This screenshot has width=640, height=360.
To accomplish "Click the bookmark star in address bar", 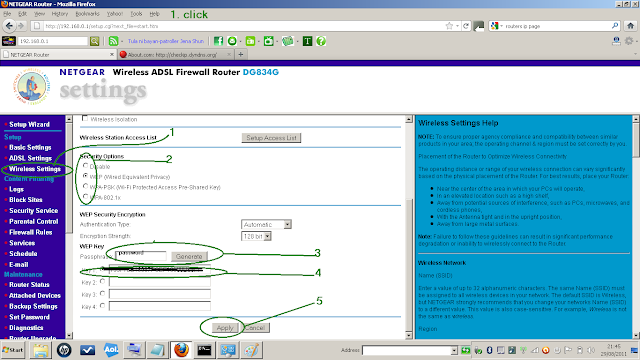I will click(449, 26).
